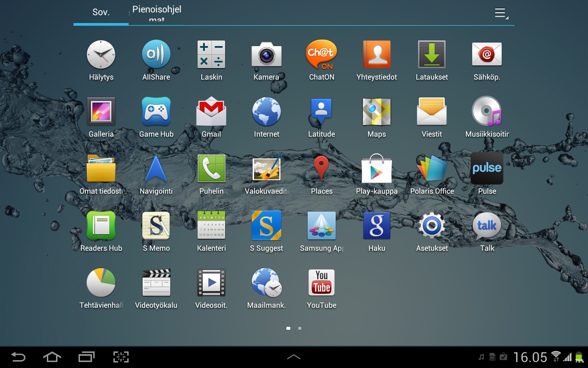Tap the battery status icon
Image resolution: width=588 pixels, height=368 pixels.
(x=579, y=357)
